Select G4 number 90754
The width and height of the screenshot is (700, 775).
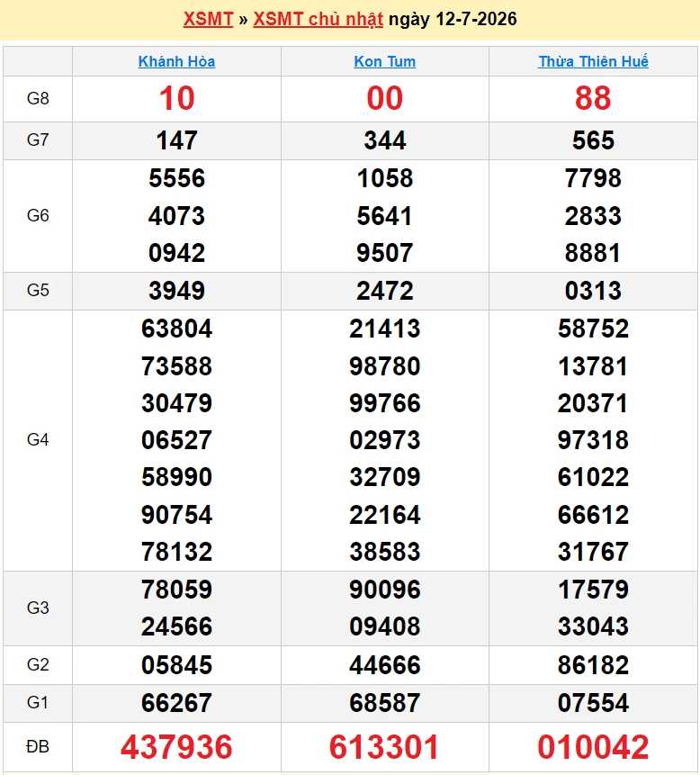(177, 515)
